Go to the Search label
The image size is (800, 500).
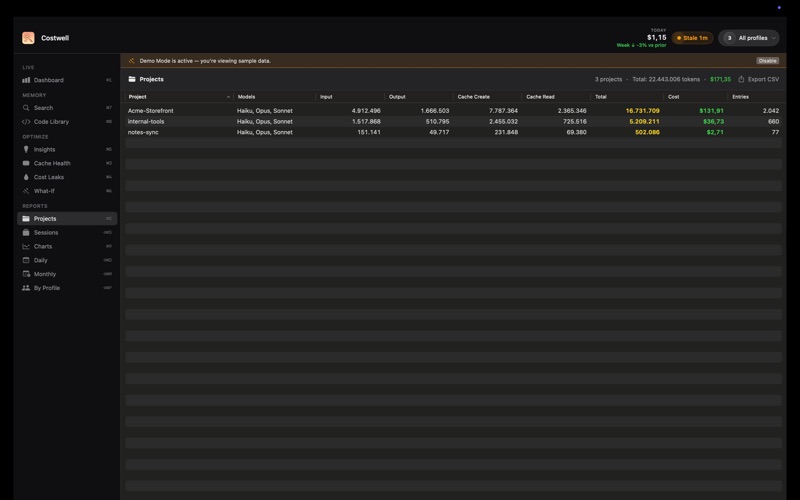click(x=43, y=108)
